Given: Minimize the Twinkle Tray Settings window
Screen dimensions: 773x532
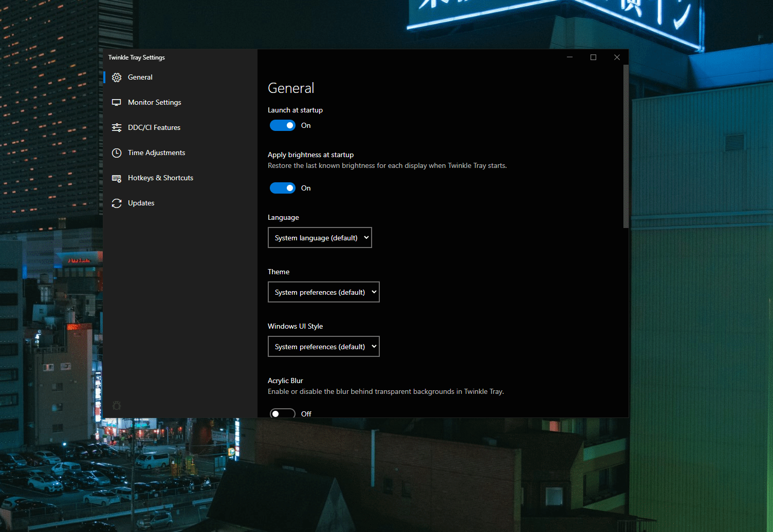Looking at the screenshot, I should 569,57.
